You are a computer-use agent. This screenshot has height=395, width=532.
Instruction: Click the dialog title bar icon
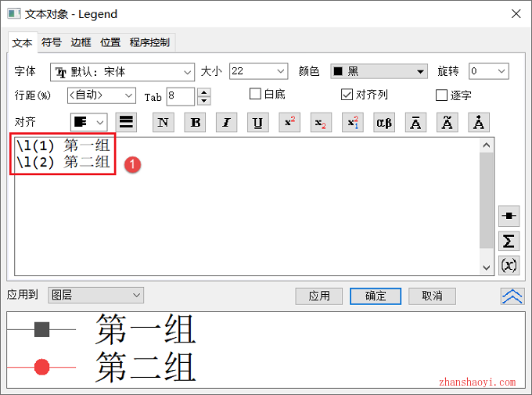14,14
